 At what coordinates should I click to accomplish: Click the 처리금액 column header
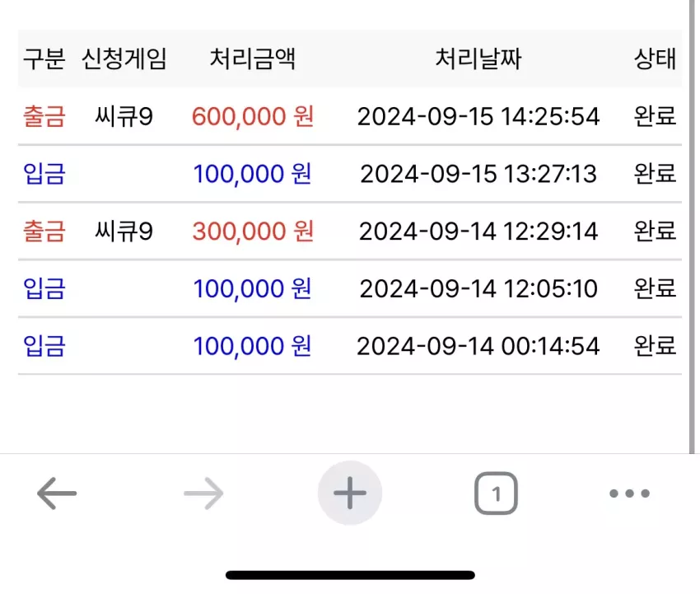[253, 59]
